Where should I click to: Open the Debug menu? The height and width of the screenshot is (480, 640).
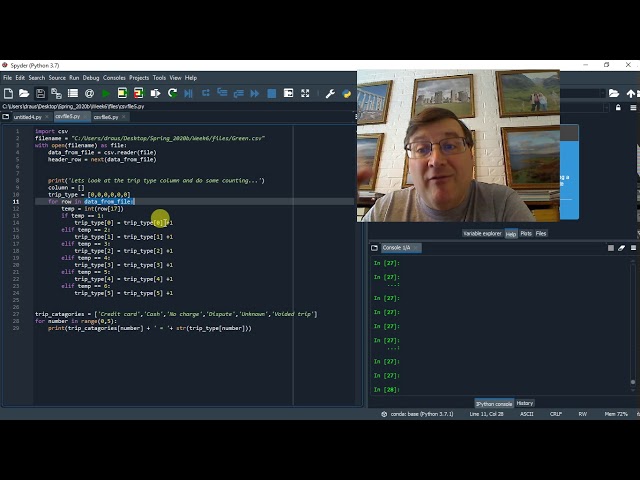point(91,78)
